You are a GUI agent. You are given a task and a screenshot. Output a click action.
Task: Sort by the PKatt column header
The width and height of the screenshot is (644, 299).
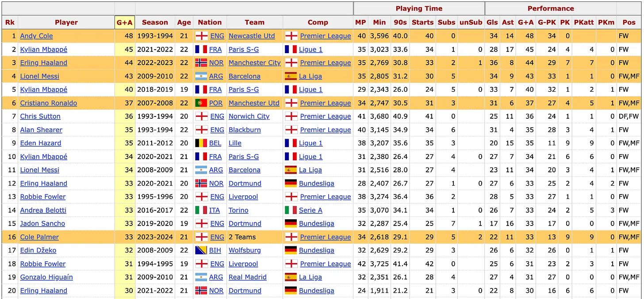(x=584, y=22)
